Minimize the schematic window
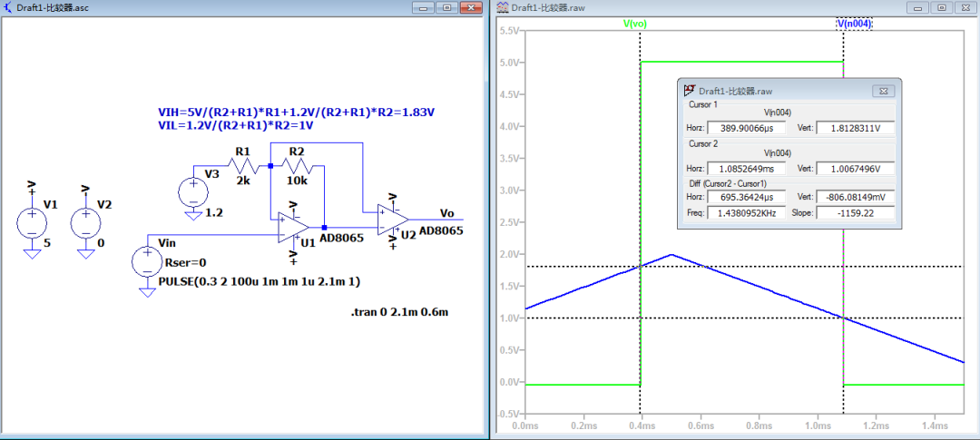Image resolution: width=980 pixels, height=440 pixels. (x=424, y=7)
